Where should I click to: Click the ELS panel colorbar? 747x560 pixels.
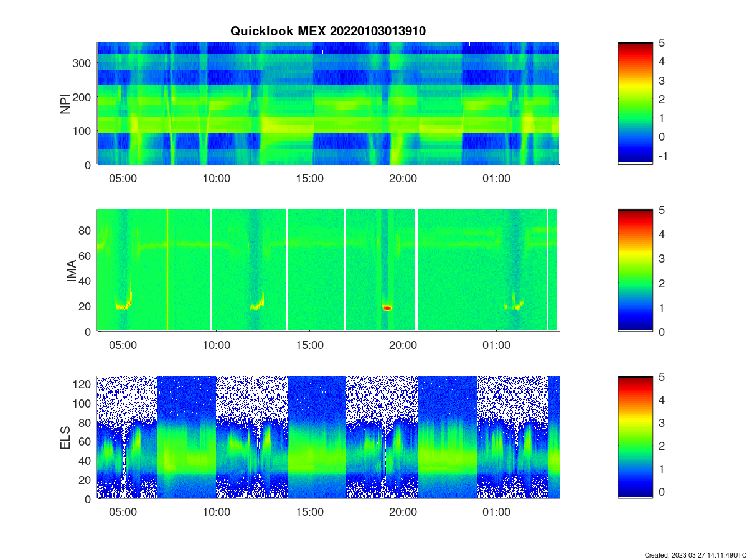coord(635,437)
